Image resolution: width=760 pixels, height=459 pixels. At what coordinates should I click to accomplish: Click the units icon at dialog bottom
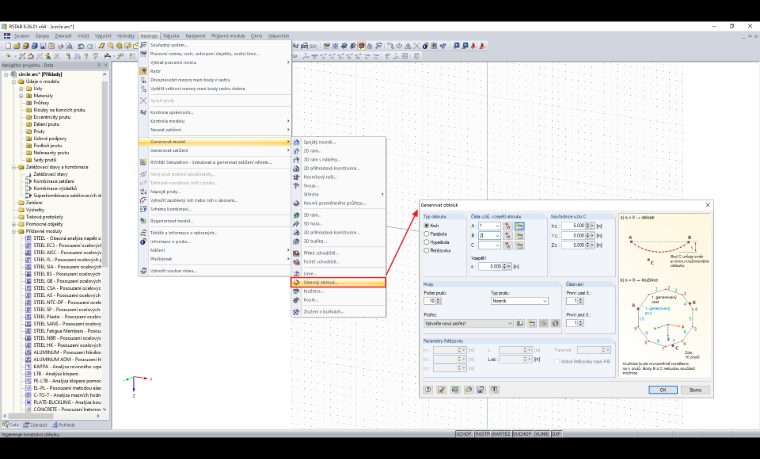455,390
